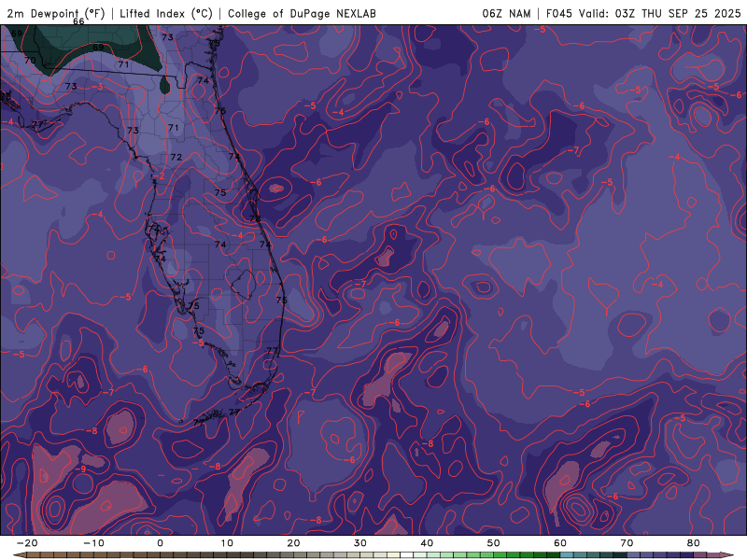Click the '-10' colorbar label
Screen dimensions: 747x560
point(94,543)
